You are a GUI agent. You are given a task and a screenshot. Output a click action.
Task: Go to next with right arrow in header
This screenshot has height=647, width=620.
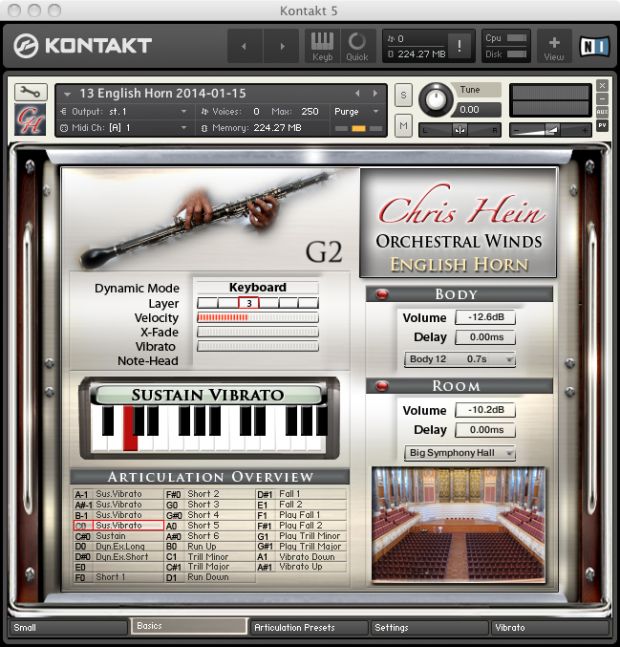[x=282, y=46]
